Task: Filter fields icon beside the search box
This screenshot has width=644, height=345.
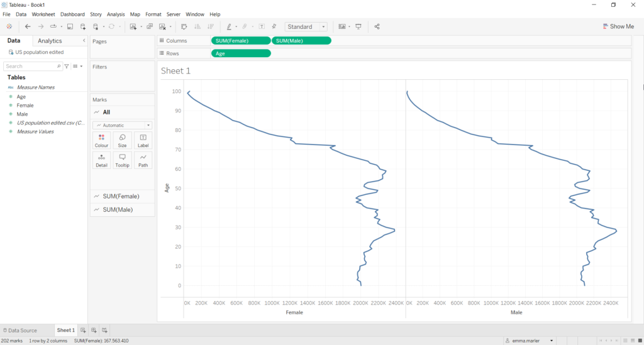Action: [x=67, y=66]
